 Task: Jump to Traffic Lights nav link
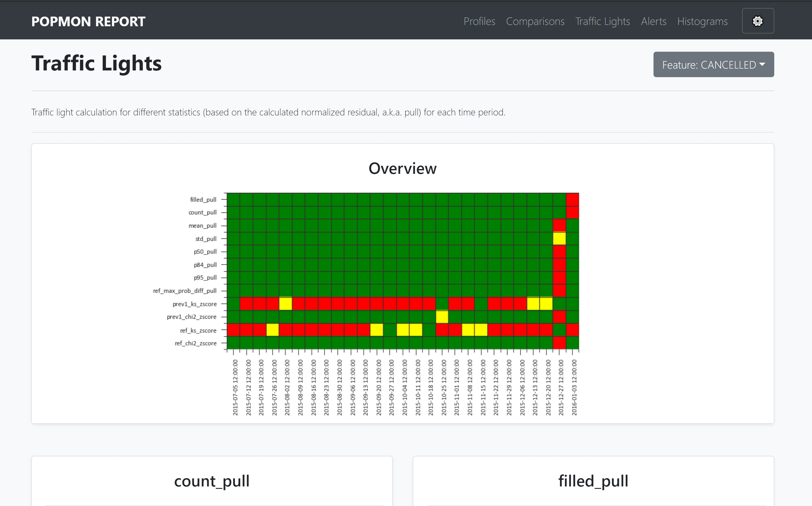602,21
